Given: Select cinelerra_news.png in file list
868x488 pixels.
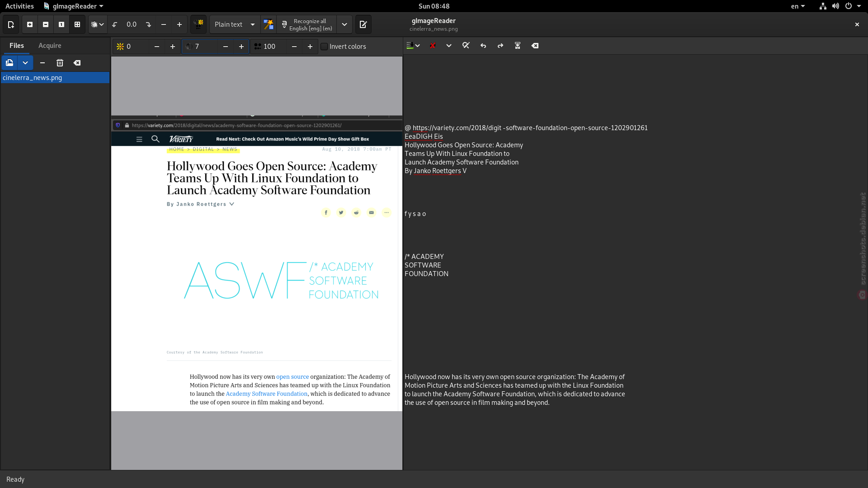Looking at the screenshot, I should click(55, 78).
